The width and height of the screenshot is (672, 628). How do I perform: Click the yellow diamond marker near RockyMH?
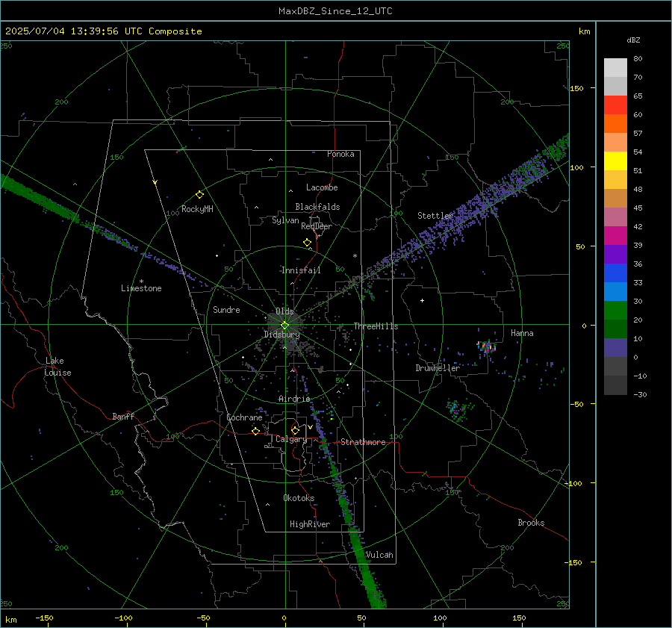[x=199, y=195]
